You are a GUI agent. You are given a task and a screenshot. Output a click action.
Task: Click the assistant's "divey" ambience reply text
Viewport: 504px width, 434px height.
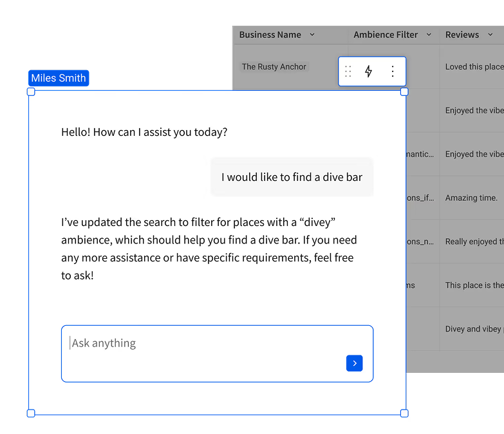click(x=209, y=249)
